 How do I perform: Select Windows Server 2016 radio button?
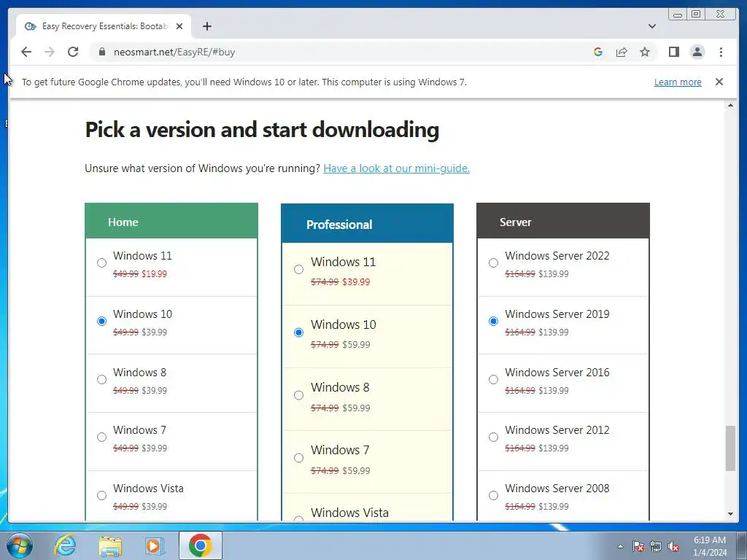pos(494,379)
